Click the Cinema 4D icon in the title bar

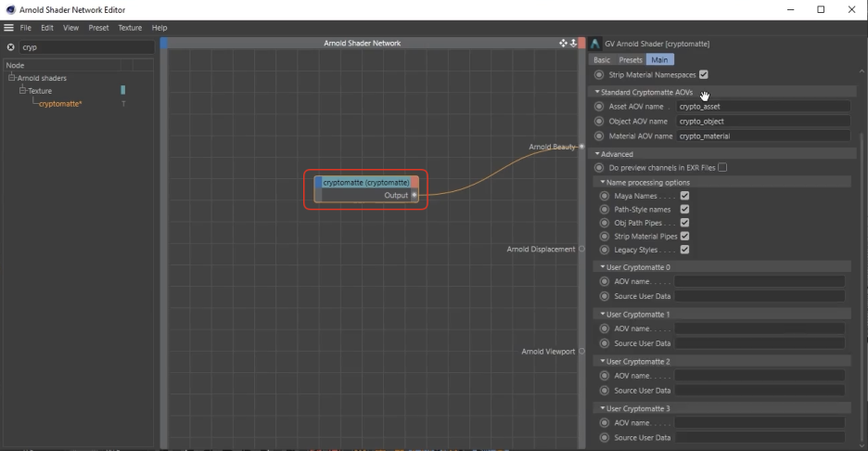(10, 9)
